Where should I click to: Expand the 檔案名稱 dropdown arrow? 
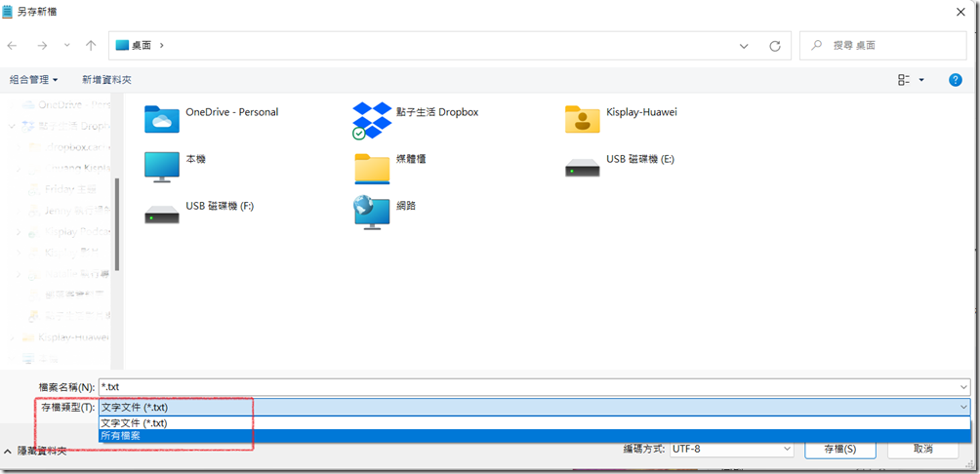(x=964, y=387)
